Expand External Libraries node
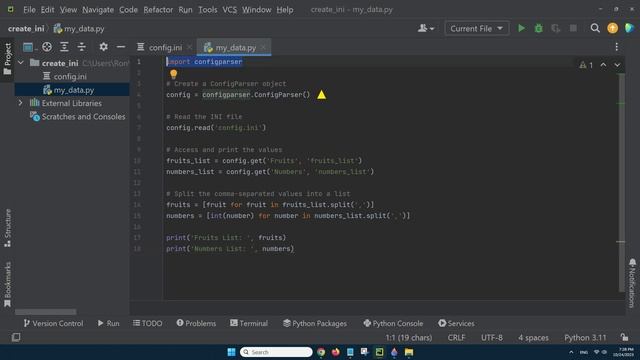This screenshot has height=360, width=640. click(x=20, y=103)
